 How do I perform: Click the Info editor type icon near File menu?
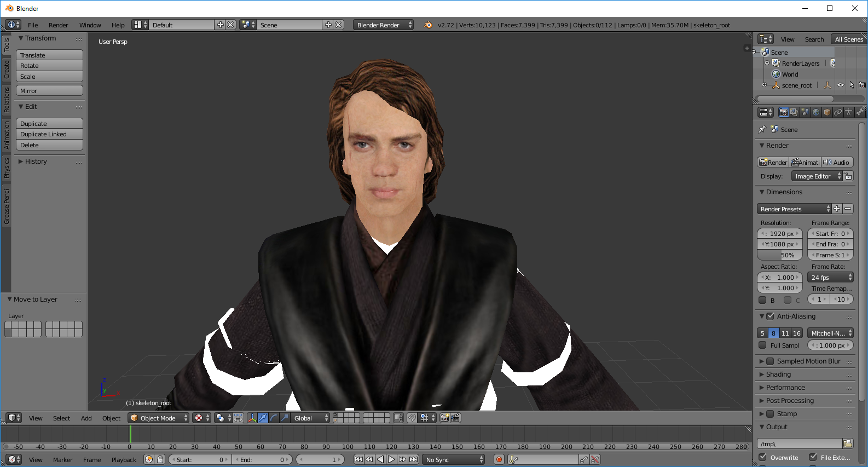[x=14, y=25]
